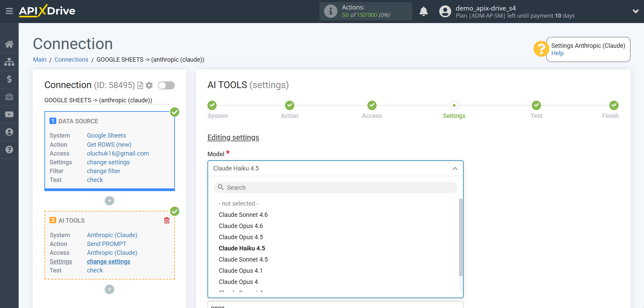Go to the Finish step

tap(614, 105)
